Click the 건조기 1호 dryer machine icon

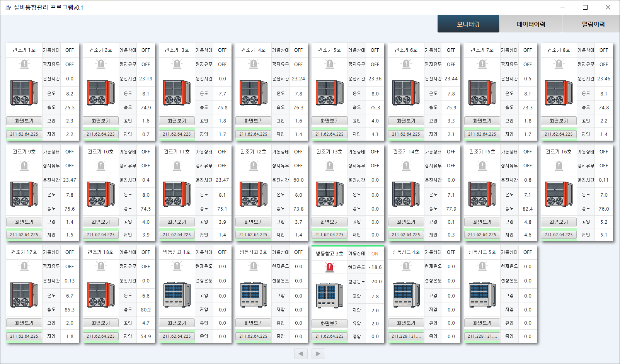tap(24, 93)
